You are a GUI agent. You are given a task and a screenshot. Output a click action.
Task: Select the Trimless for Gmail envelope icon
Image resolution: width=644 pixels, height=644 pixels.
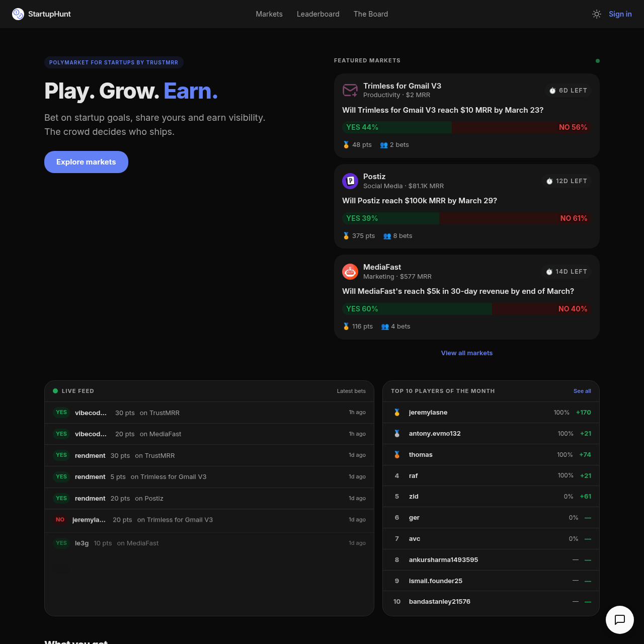[x=350, y=91]
